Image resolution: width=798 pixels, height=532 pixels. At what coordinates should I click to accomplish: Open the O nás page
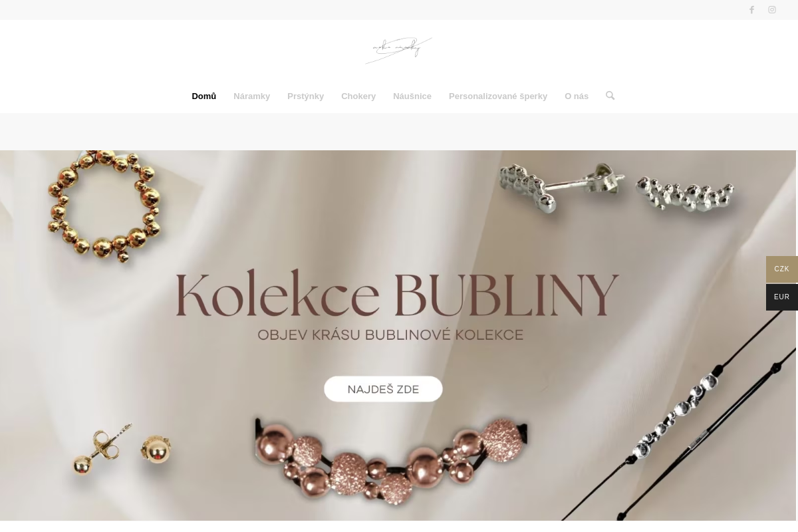[577, 96]
